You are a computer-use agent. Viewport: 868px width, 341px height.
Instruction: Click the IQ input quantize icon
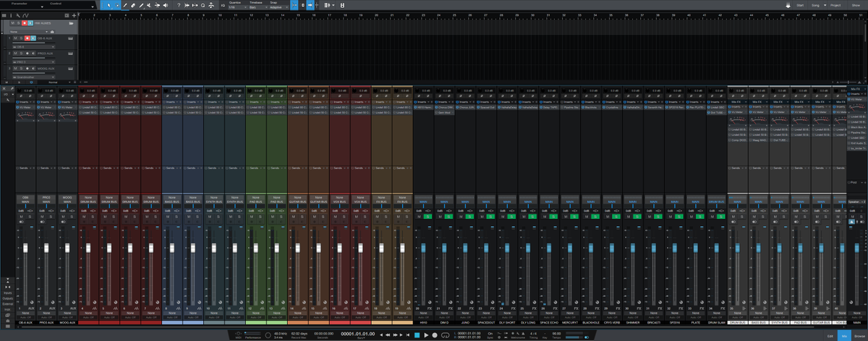click(x=223, y=5)
